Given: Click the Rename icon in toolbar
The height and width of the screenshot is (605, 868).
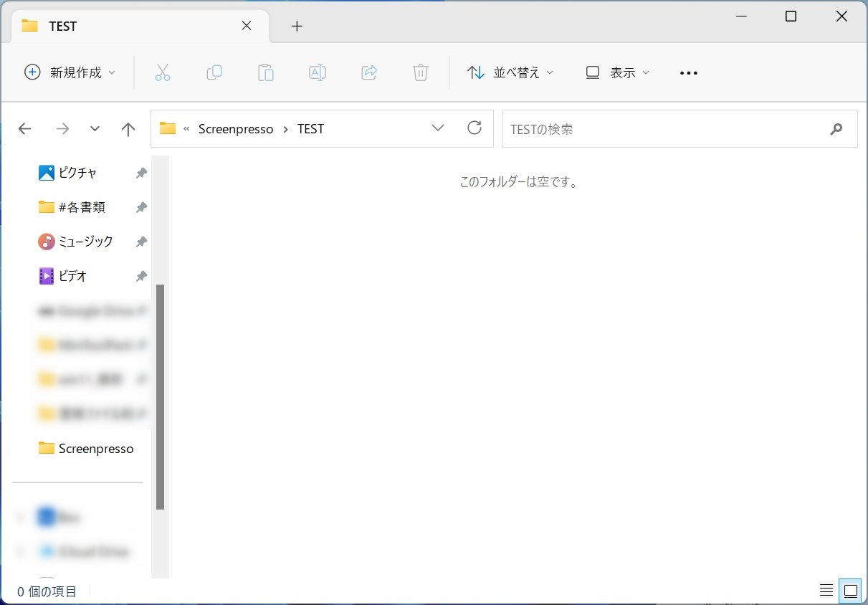Looking at the screenshot, I should (x=318, y=72).
